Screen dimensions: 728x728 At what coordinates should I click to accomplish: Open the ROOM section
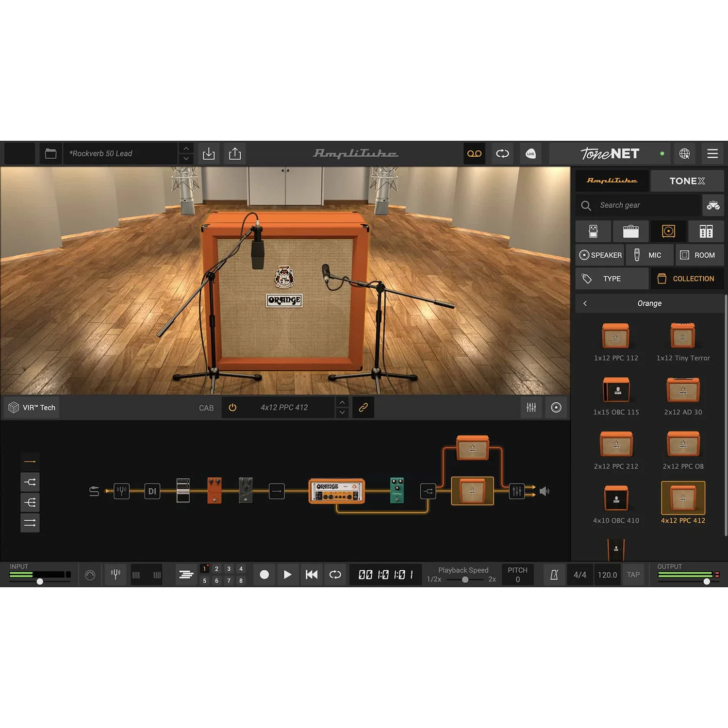click(699, 255)
